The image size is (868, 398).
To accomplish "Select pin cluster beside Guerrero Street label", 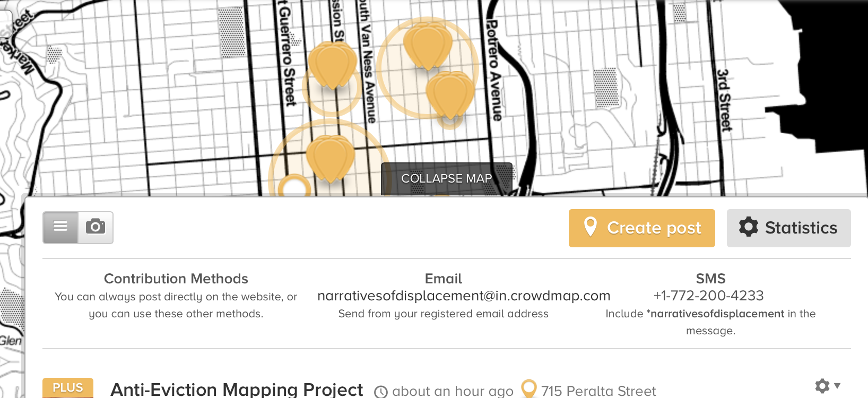I will 332,65.
